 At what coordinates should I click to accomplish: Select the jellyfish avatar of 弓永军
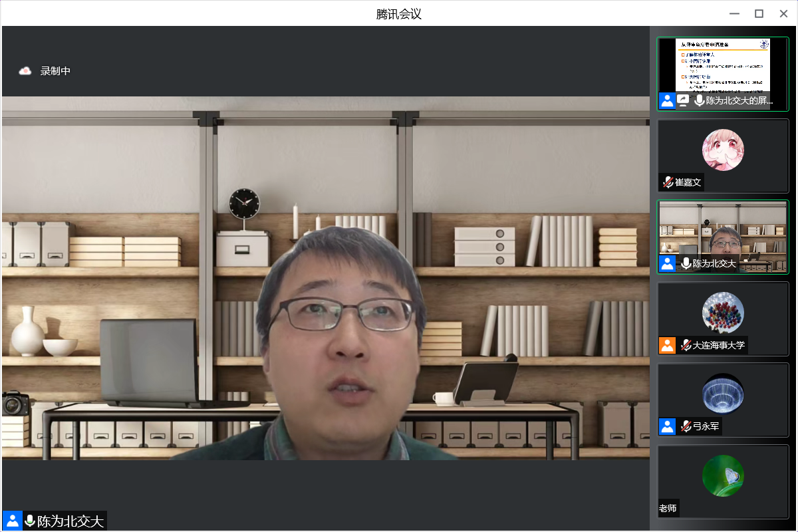pyautogui.click(x=723, y=394)
